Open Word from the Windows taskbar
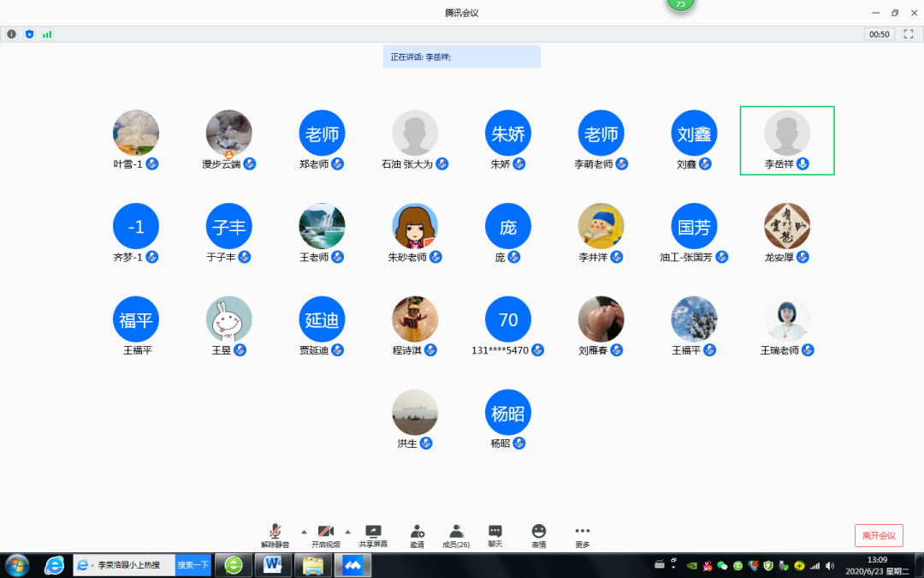 273,565
